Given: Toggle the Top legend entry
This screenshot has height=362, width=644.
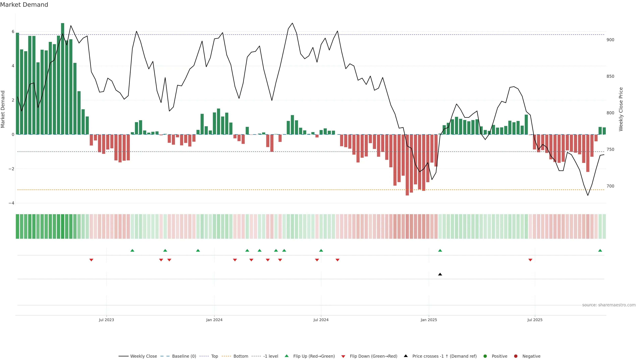Looking at the screenshot, I should (214, 356).
